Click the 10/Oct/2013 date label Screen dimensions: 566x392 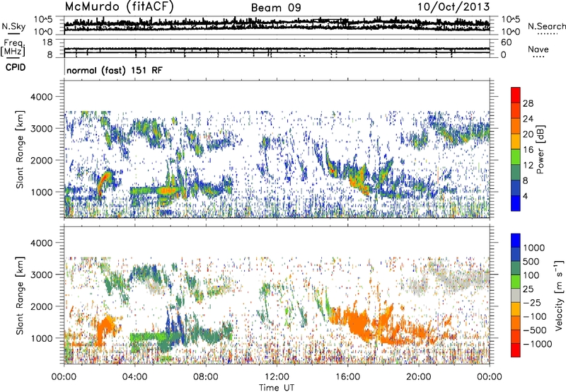tap(454, 7)
